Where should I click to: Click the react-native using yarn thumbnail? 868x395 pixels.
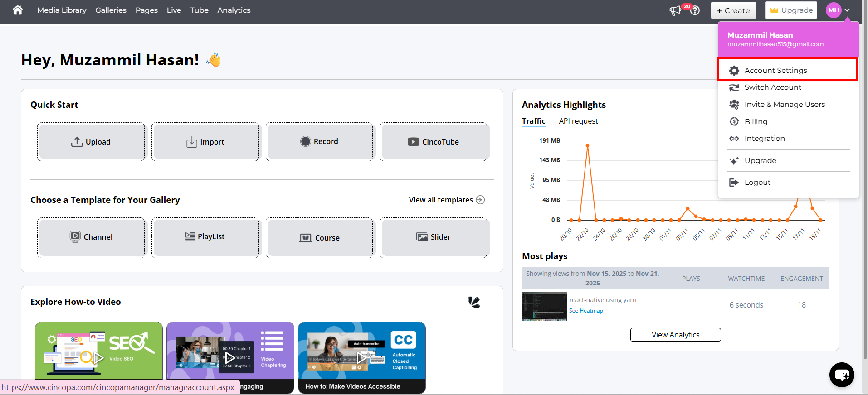tap(544, 306)
